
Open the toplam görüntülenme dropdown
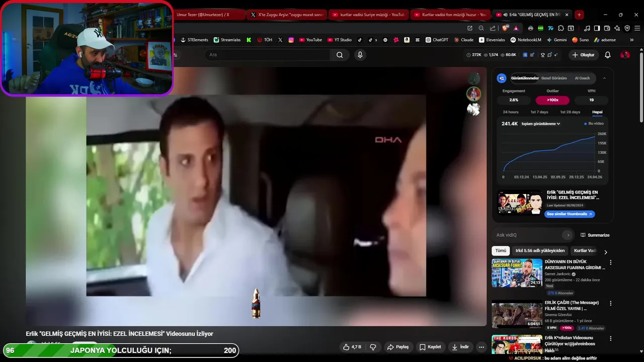point(541,124)
